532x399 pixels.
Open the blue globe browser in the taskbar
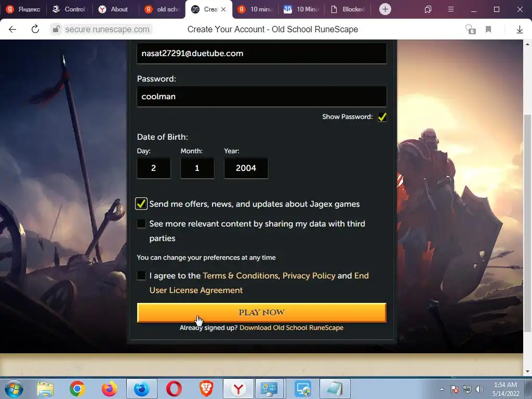[x=141, y=389]
